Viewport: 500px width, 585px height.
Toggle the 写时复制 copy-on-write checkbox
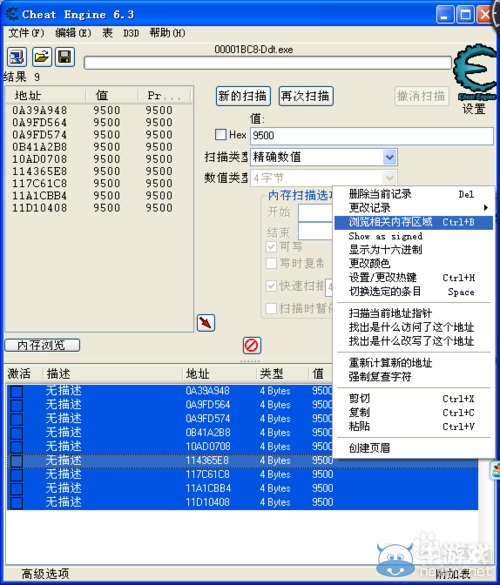click(271, 263)
